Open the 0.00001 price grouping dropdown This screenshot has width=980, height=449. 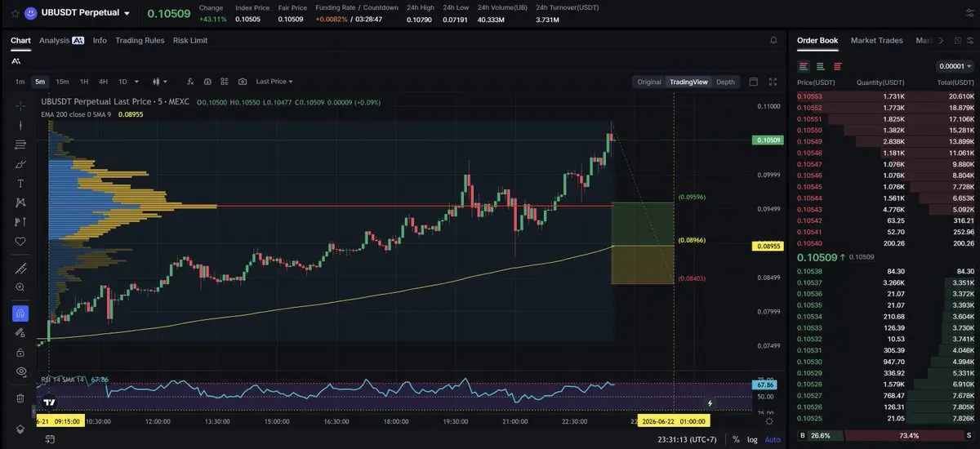(955, 66)
